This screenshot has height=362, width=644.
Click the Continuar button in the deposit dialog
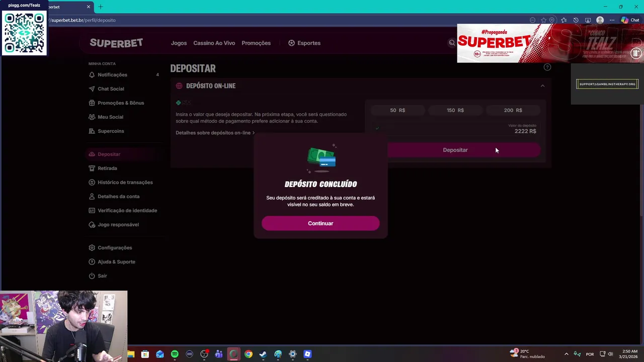coord(320,223)
